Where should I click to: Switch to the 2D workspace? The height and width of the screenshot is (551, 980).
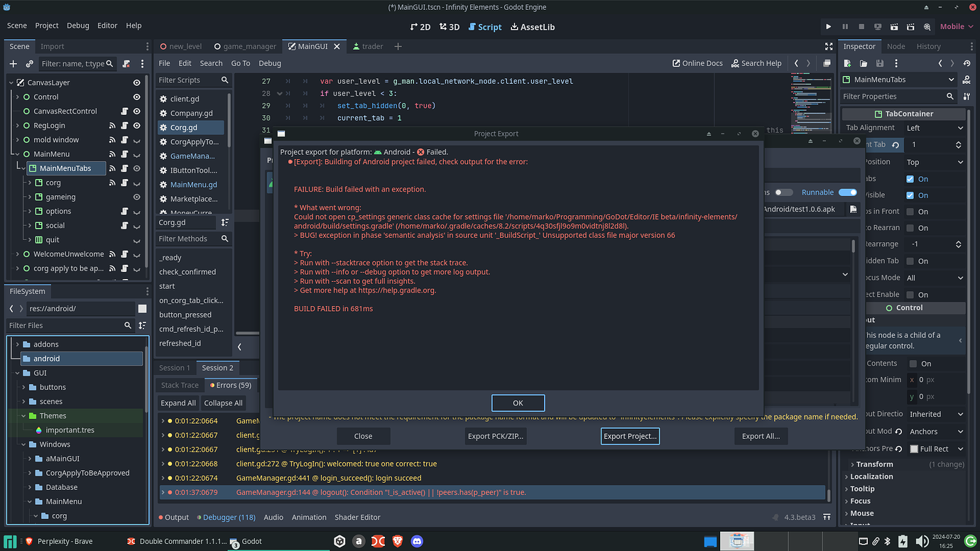(x=420, y=27)
